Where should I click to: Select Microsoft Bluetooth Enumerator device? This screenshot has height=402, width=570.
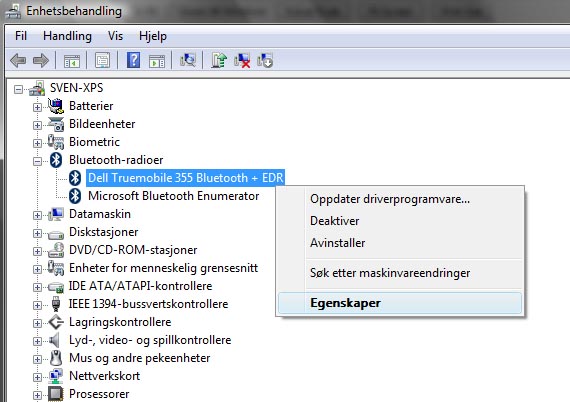tap(173, 196)
